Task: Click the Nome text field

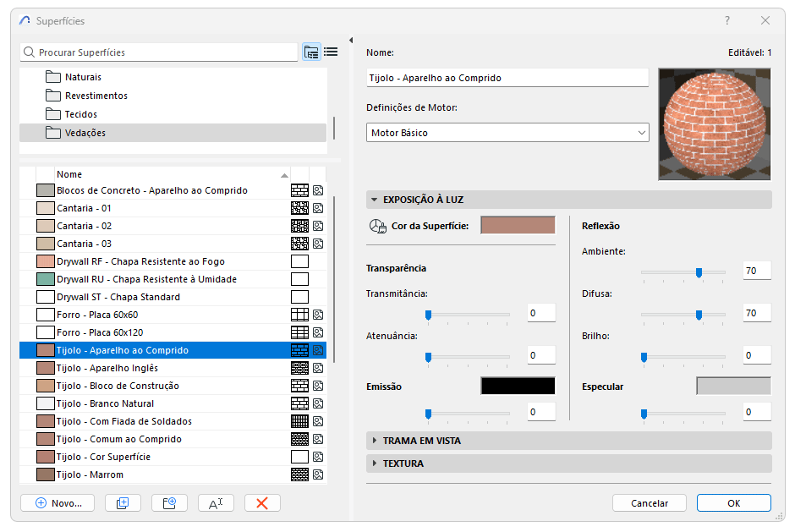Action: (x=507, y=78)
